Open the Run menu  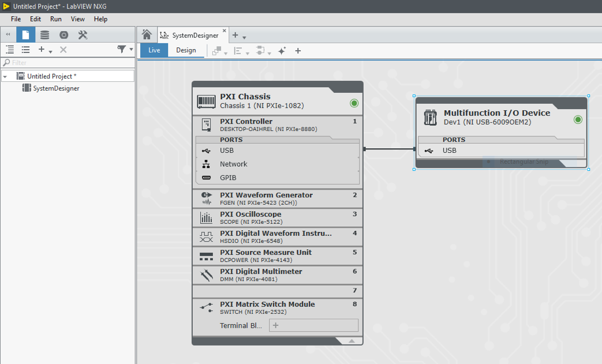(55, 19)
